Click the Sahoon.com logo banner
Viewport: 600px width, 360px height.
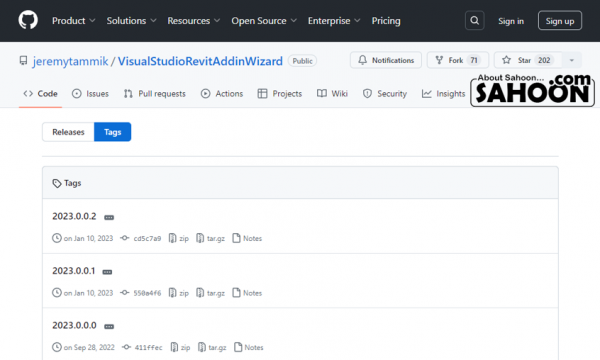pos(532,90)
